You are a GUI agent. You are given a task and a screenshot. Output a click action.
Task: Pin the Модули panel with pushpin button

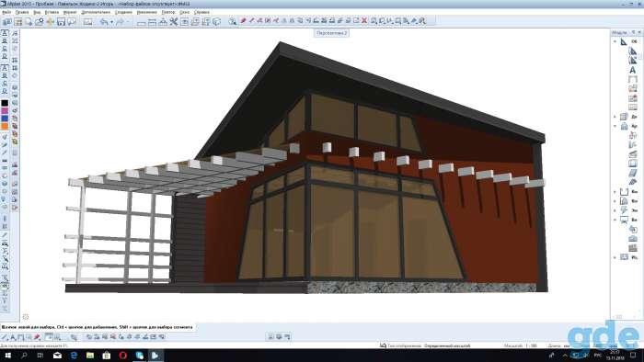(x=633, y=32)
